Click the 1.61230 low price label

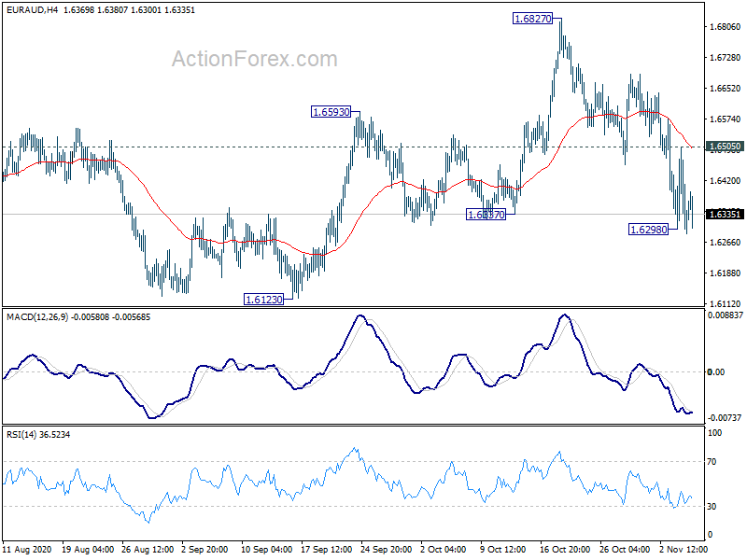263,299
